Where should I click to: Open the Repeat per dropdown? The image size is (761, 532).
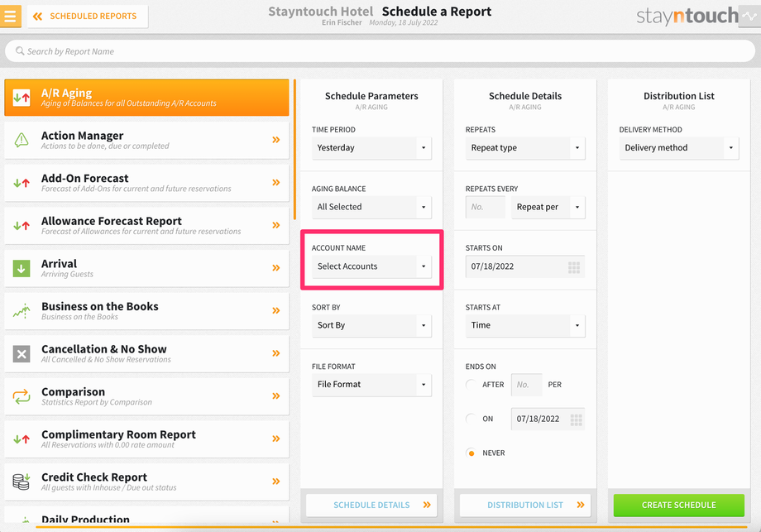pos(548,208)
